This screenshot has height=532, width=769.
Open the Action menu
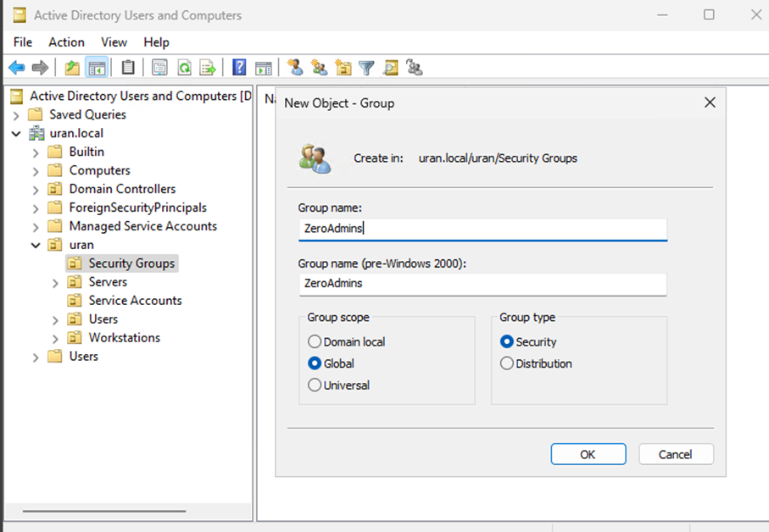tap(66, 42)
